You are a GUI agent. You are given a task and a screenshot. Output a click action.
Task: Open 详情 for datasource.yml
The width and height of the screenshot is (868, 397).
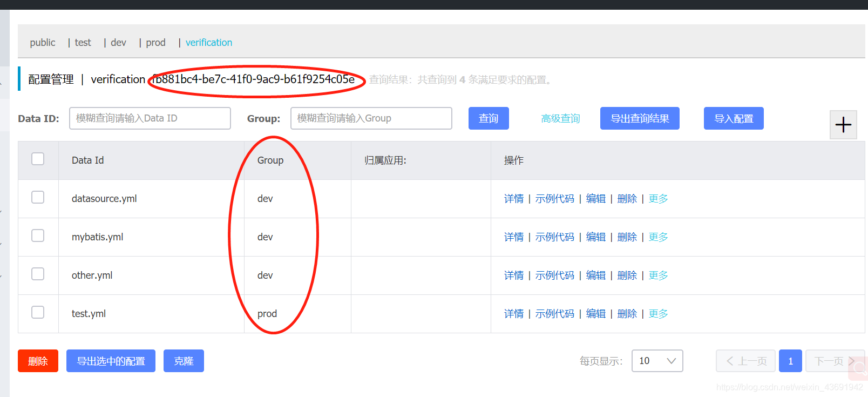(x=514, y=199)
